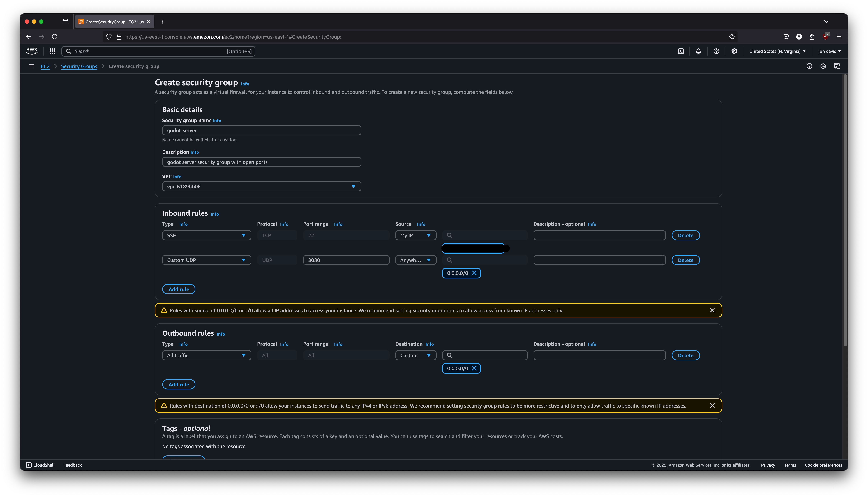Open the Pocket save icon in browser toolbar
Screen dimensions: 868x497
pos(786,36)
